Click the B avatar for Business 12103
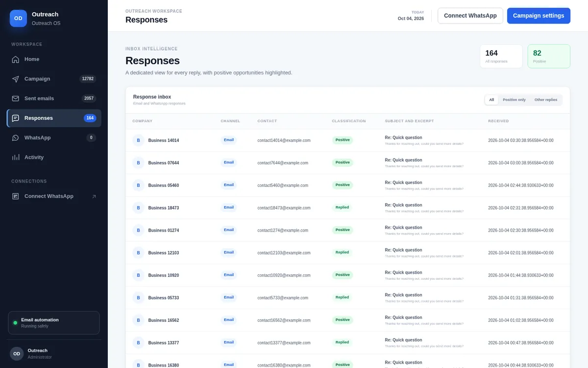The width and height of the screenshot is (588, 368). pos(138,253)
